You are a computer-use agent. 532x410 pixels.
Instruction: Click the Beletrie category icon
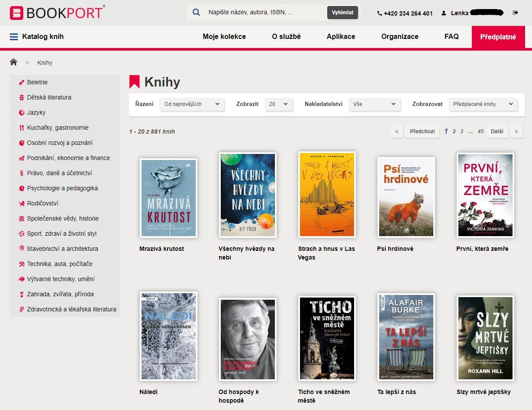[22, 82]
